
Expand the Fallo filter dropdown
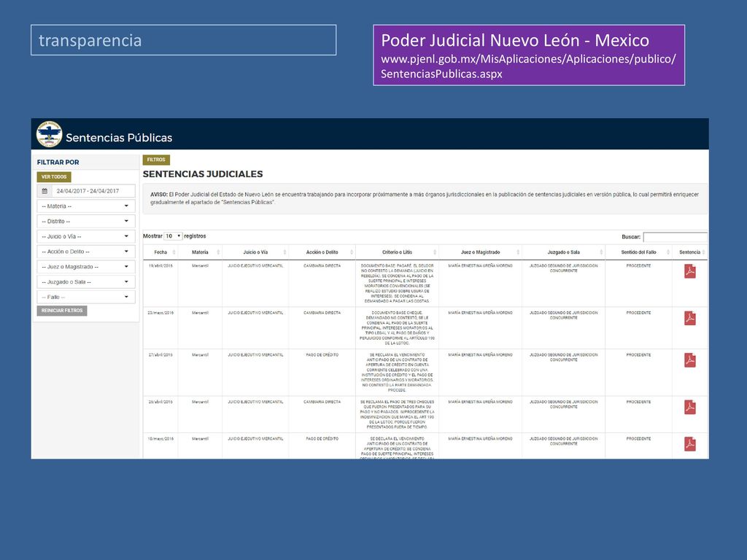coord(86,297)
